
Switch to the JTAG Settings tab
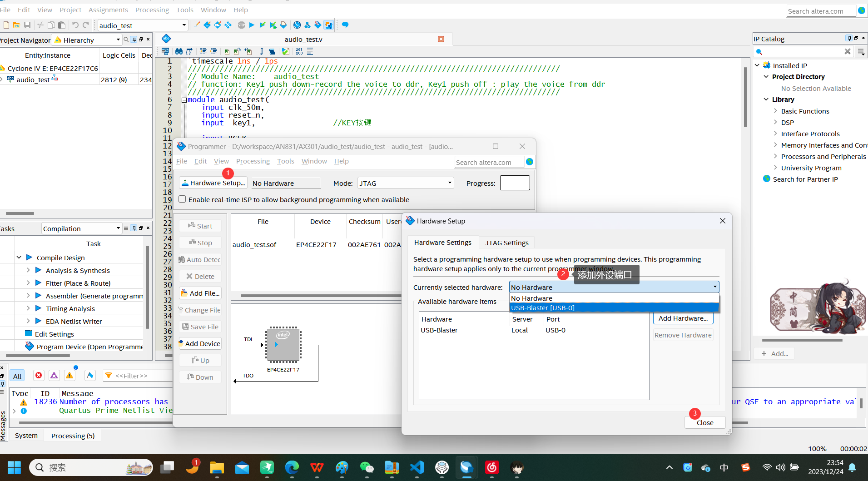tap(506, 243)
